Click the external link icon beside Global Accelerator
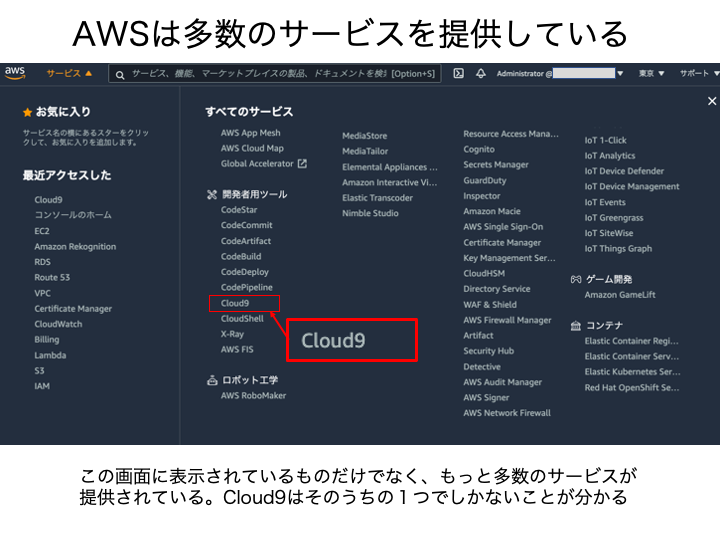This screenshot has height=540, width=720. 302,163
